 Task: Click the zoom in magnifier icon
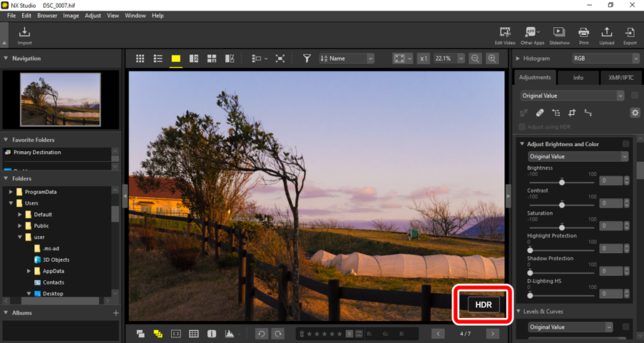492,58
